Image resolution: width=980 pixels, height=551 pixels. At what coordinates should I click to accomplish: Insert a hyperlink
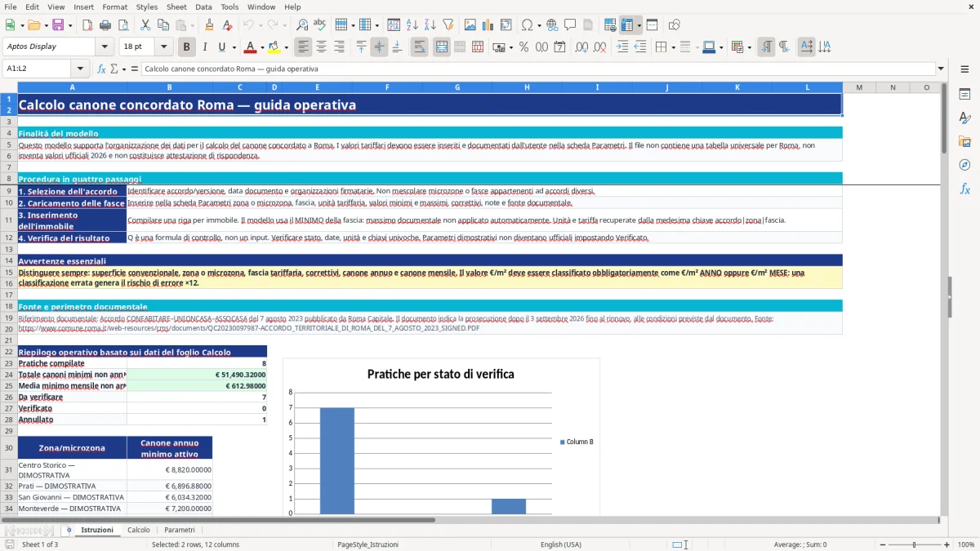click(x=552, y=25)
